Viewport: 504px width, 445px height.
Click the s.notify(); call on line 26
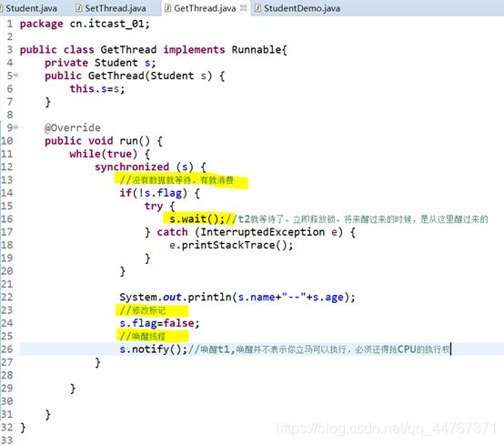[x=153, y=349]
